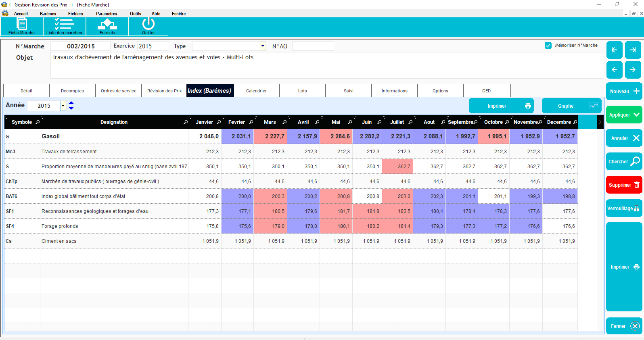Expand the Type dropdown
Image resolution: width=644 pixels, height=340 pixels.
click(263, 46)
